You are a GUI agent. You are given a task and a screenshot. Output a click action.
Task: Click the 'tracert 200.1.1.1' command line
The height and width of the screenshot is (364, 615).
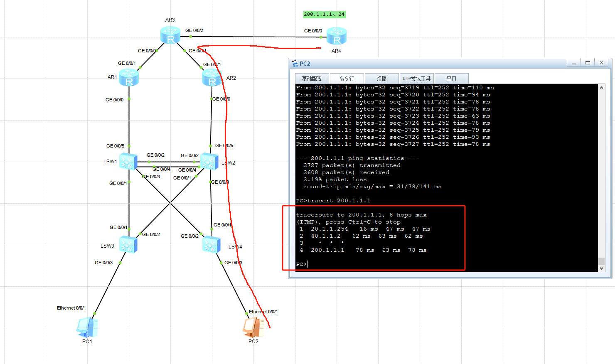pyautogui.click(x=333, y=201)
